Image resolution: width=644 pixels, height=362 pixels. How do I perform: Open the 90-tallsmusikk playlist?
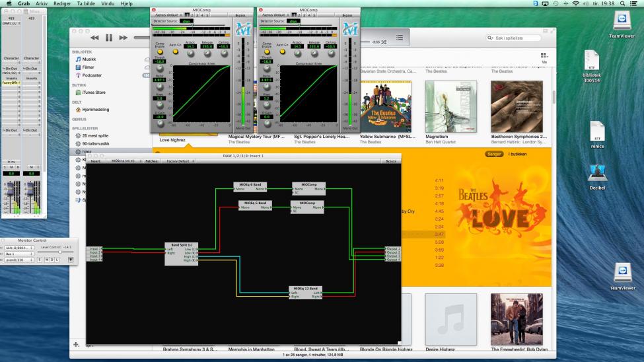coord(95,144)
